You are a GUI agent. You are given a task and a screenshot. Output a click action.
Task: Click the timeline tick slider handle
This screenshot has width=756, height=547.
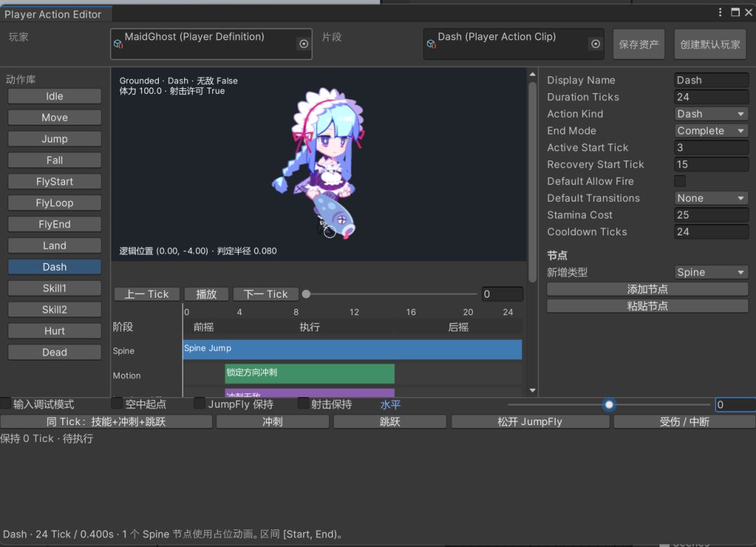point(306,293)
